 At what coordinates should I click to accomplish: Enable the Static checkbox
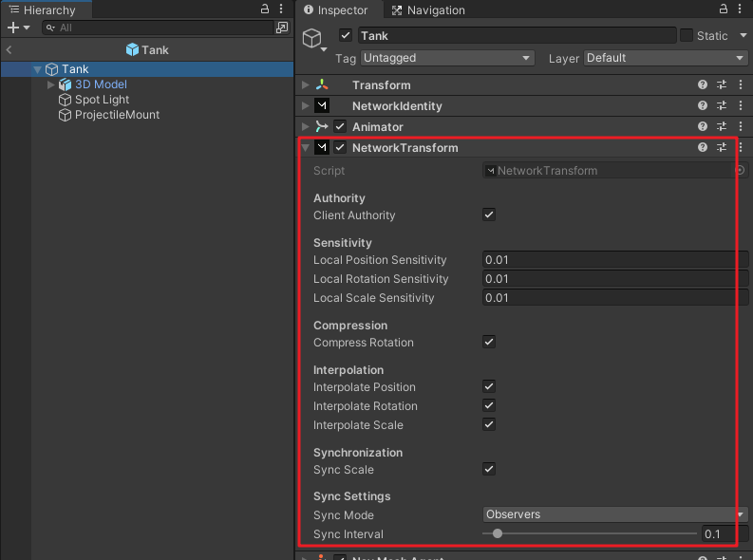pyautogui.click(x=687, y=35)
